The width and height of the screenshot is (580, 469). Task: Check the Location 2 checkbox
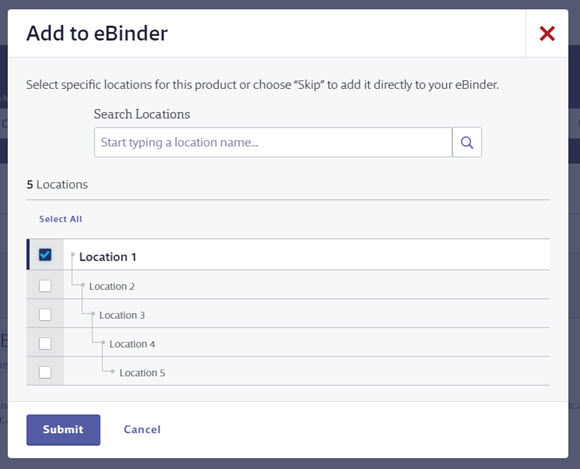click(45, 286)
